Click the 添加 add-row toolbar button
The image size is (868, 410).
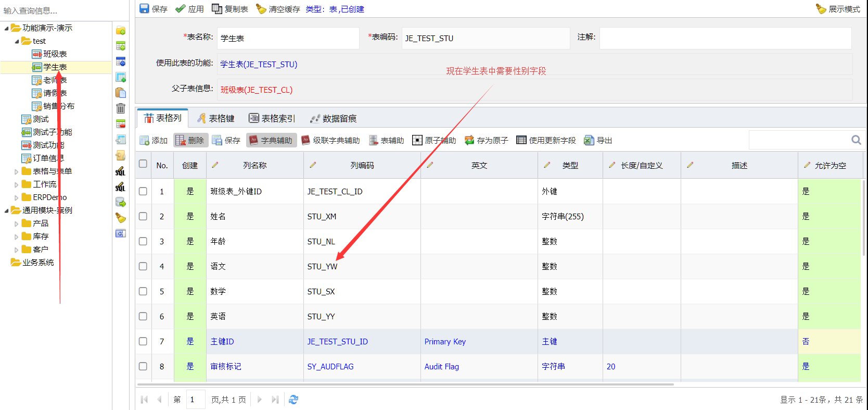(154, 140)
